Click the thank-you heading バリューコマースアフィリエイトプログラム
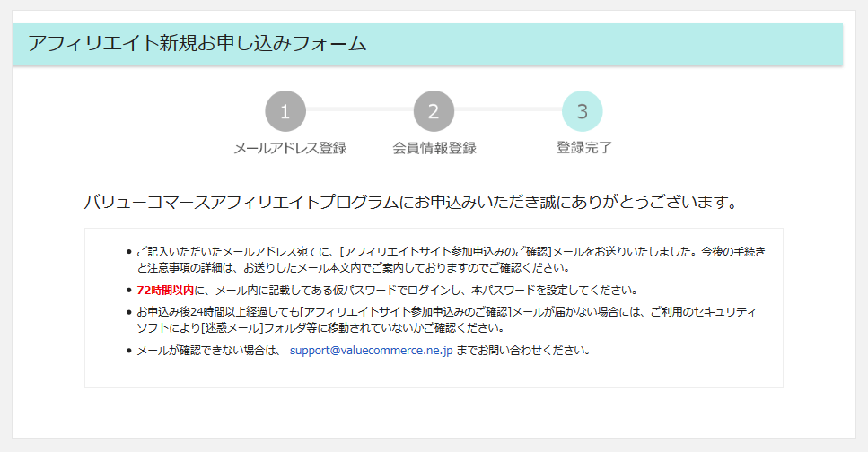 pos(410,202)
